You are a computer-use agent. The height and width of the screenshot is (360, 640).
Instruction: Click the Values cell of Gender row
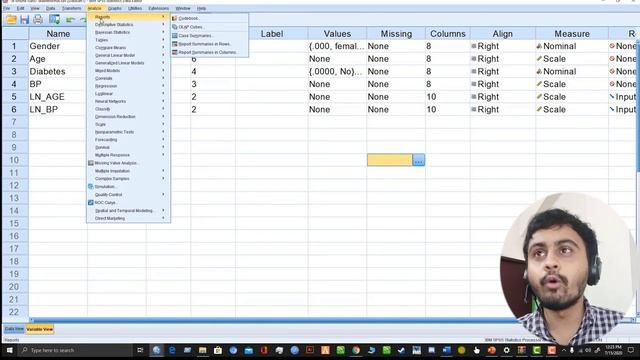tap(337, 46)
